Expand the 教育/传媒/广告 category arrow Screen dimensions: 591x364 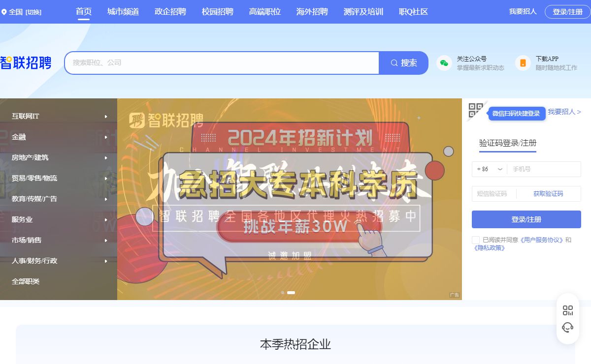click(x=106, y=199)
